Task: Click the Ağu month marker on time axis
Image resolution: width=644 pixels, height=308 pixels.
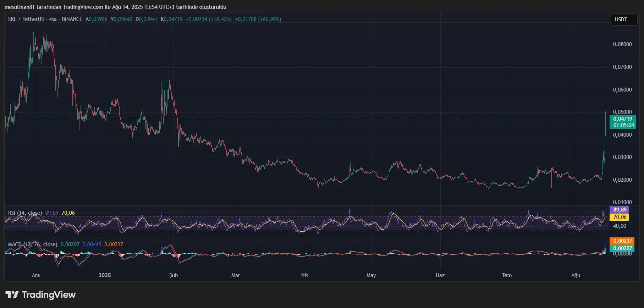Action: point(576,275)
